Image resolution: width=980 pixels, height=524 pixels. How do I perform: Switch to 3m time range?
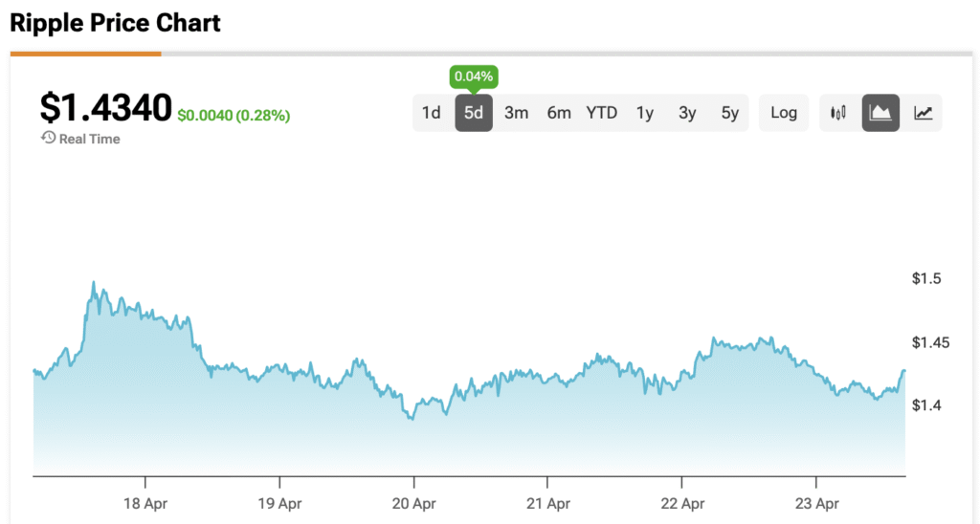pos(517,113)
